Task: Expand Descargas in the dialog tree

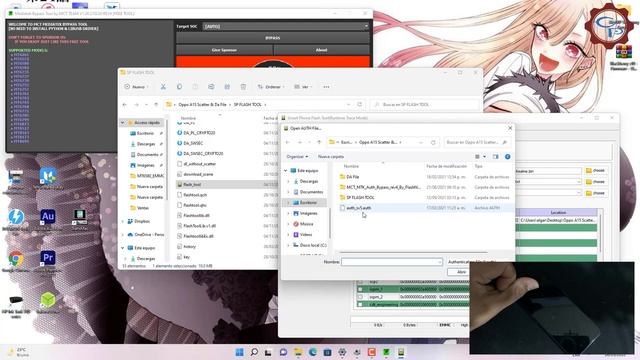Action: 289,181
